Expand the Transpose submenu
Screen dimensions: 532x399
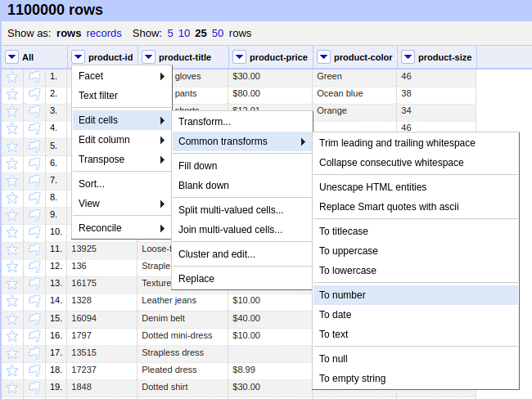[x=122, y=159]
